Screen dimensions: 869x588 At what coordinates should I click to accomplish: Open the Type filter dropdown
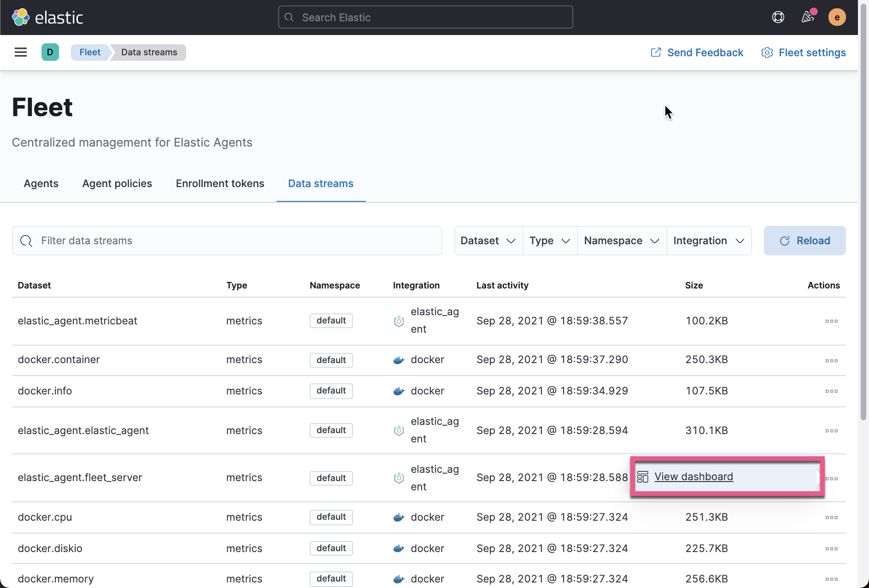pos(549,240)
